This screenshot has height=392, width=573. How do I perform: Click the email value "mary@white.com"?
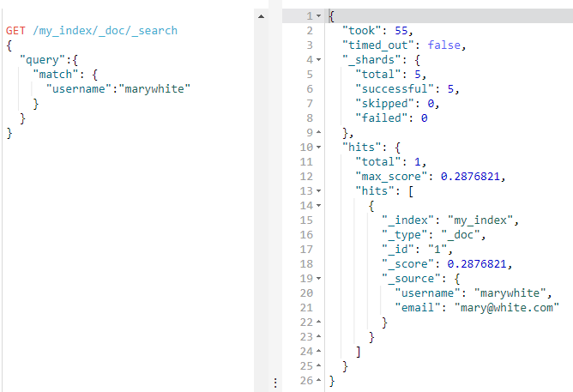pos(506,308)
